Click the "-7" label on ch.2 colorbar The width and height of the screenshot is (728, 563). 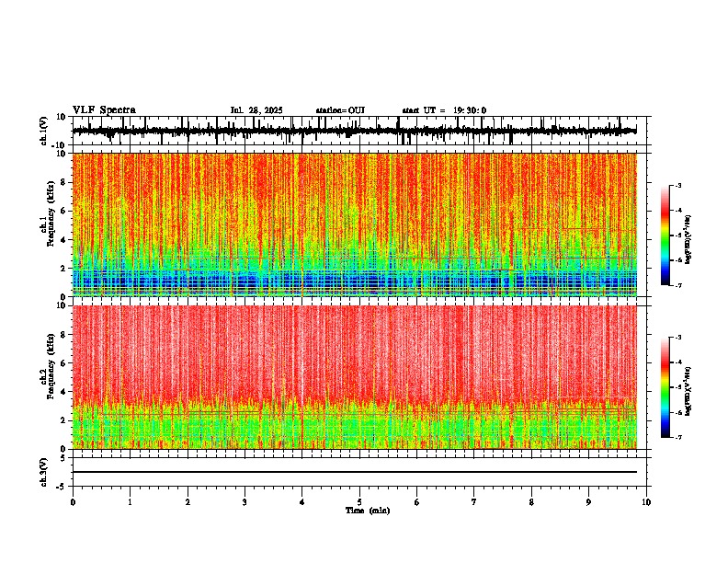[677, 438]
